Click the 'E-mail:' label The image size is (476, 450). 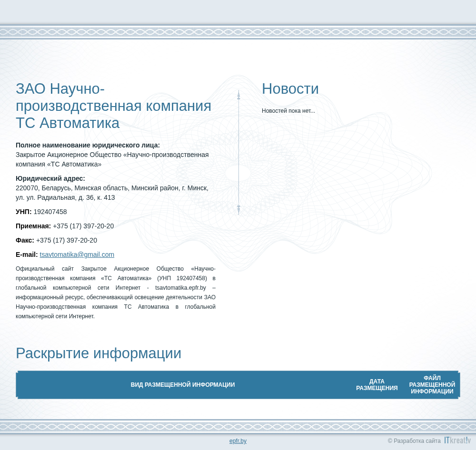(27, 254)
